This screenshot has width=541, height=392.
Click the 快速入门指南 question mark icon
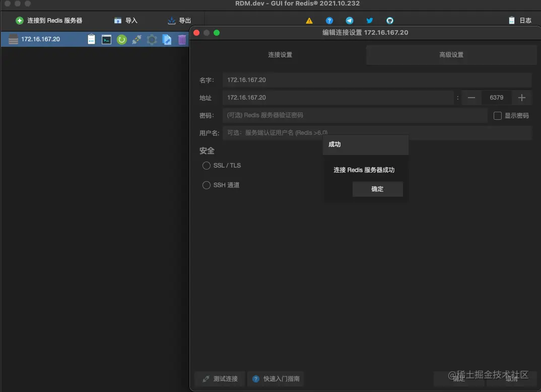click(x=256, y=379)
